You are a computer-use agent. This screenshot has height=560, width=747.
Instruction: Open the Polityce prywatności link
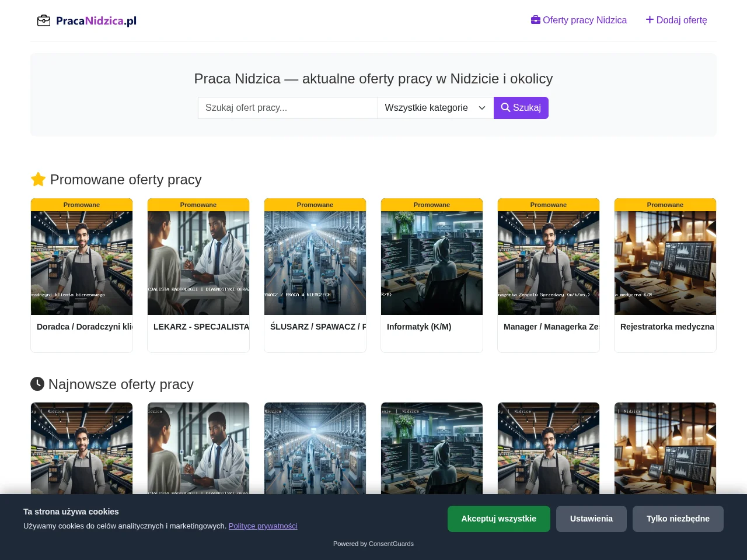(x=263, y=526)
